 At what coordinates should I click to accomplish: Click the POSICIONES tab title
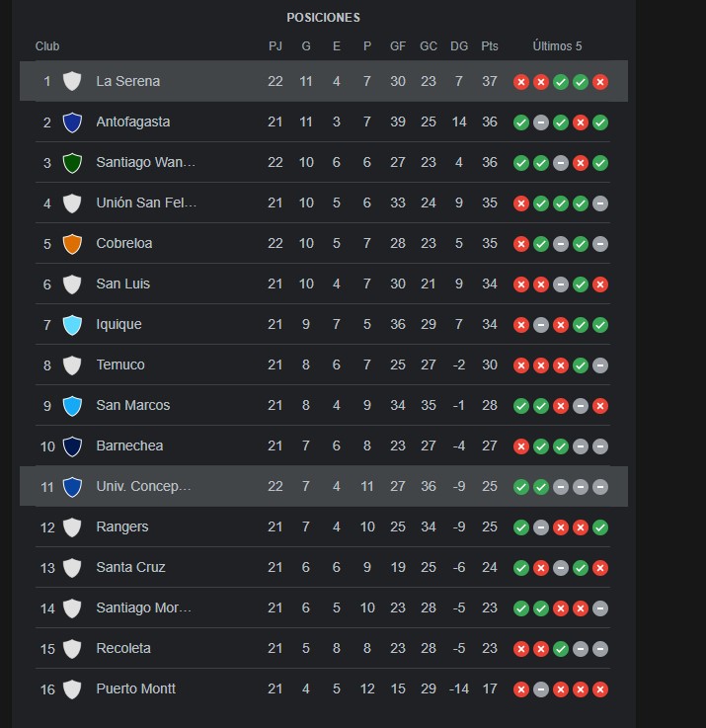tap(323, 18)
